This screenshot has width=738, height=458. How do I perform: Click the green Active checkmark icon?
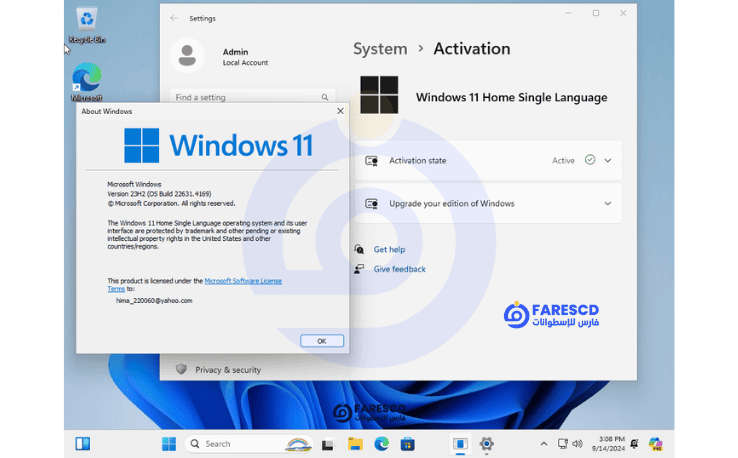tap(590, 160)
